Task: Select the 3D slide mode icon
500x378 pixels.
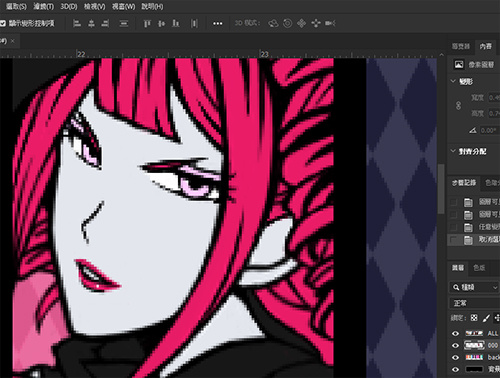Action: point(315,23)
